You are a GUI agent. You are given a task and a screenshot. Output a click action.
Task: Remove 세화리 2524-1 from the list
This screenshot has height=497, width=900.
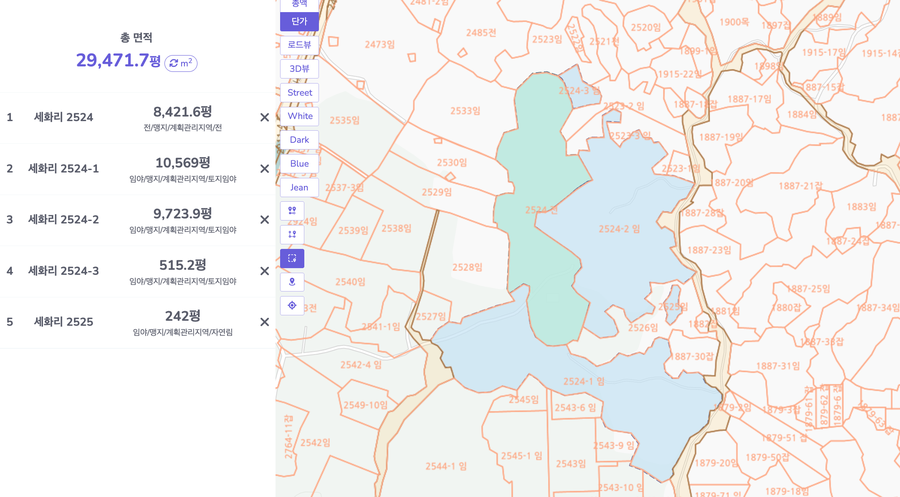[x=264, y=169]
